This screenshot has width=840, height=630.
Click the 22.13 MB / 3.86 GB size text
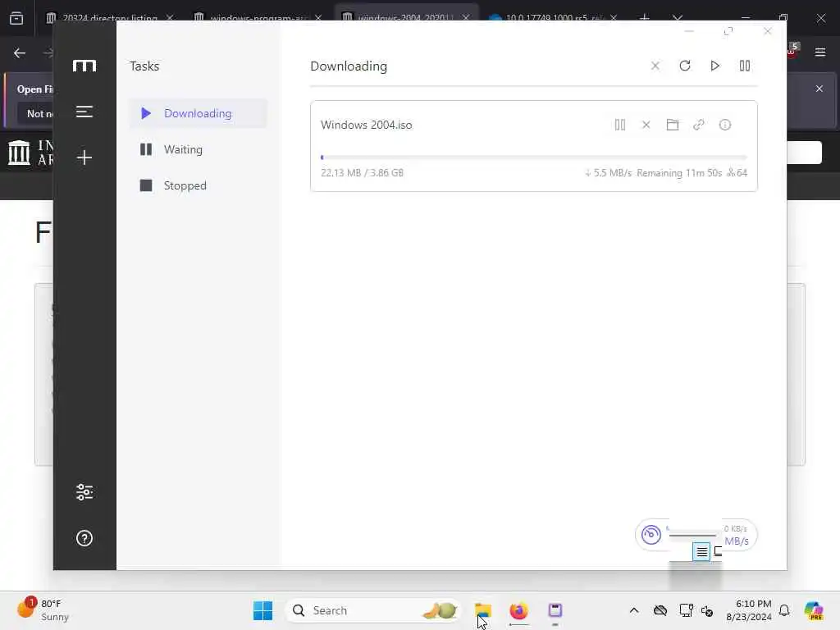(362, 173)
